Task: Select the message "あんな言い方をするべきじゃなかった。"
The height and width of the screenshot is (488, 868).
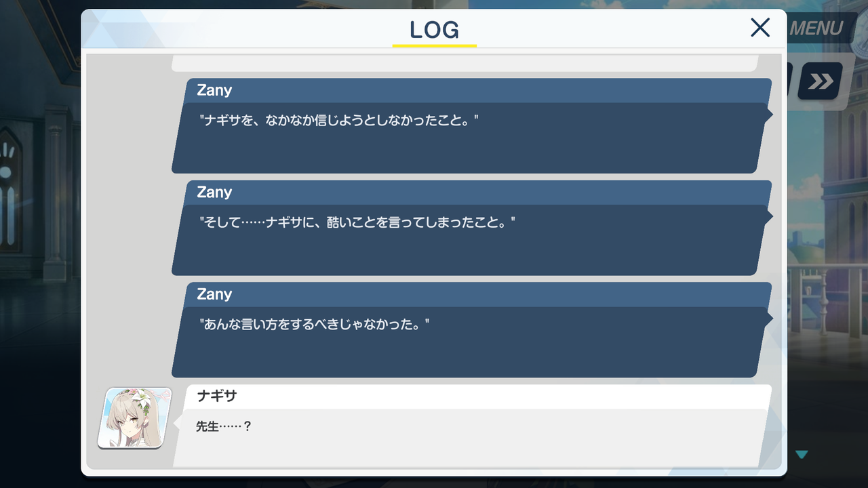Action: pyautogui.click(x=315, y=325)
